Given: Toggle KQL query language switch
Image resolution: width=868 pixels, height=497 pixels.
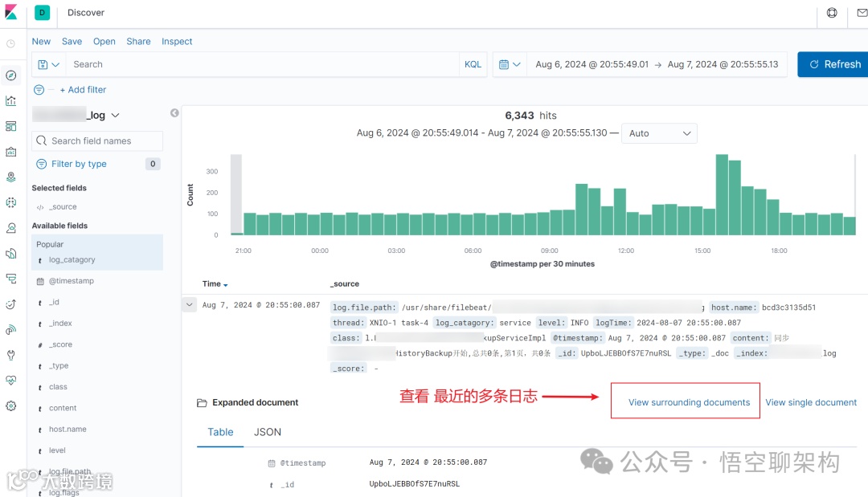Looking at the screenshot, I should coord(473,64).
